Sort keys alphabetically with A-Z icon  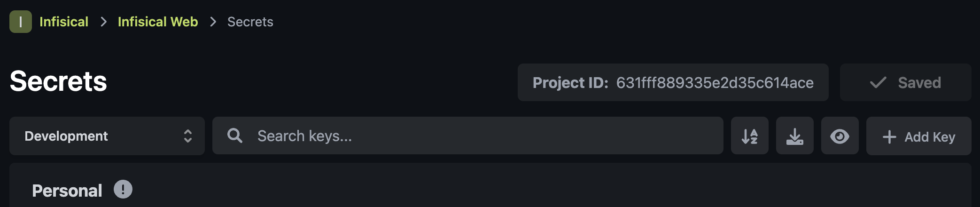click(749, 136)
